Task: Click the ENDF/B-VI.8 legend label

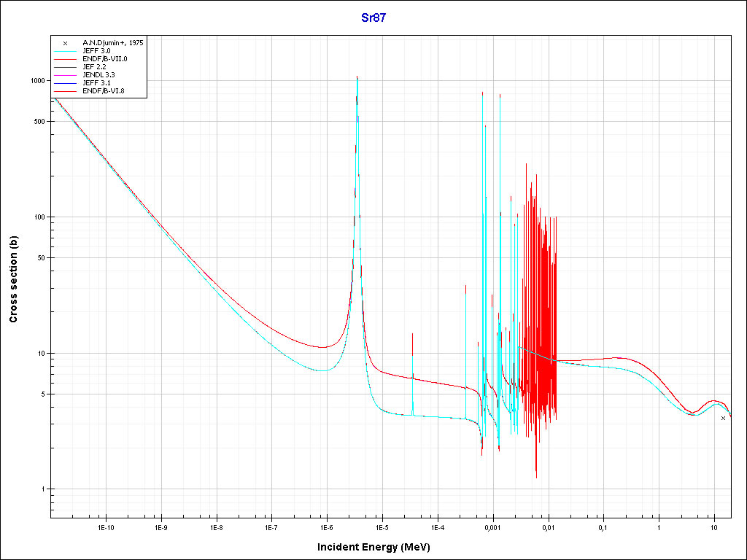Action: 105,91
